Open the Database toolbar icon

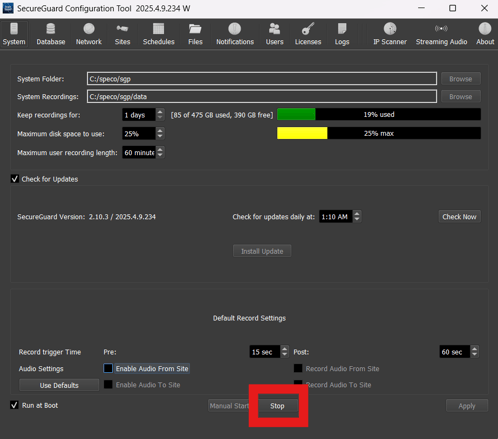coord(51,29)
